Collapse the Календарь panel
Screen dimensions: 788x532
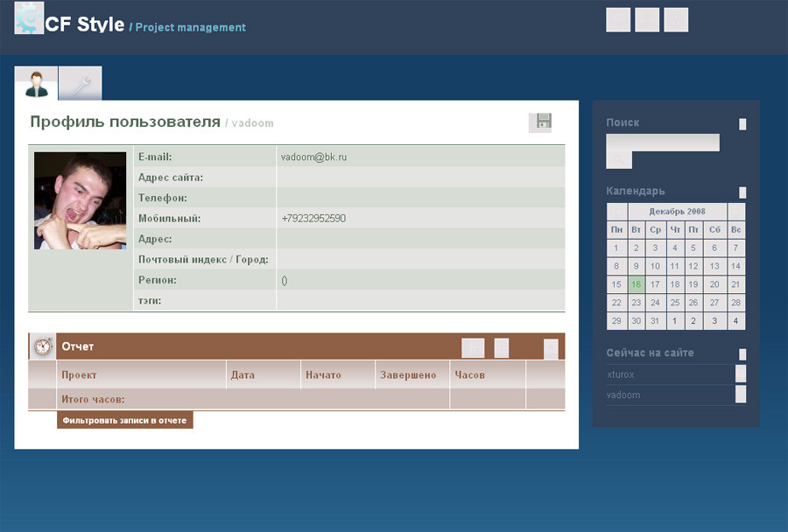[742, 192]
